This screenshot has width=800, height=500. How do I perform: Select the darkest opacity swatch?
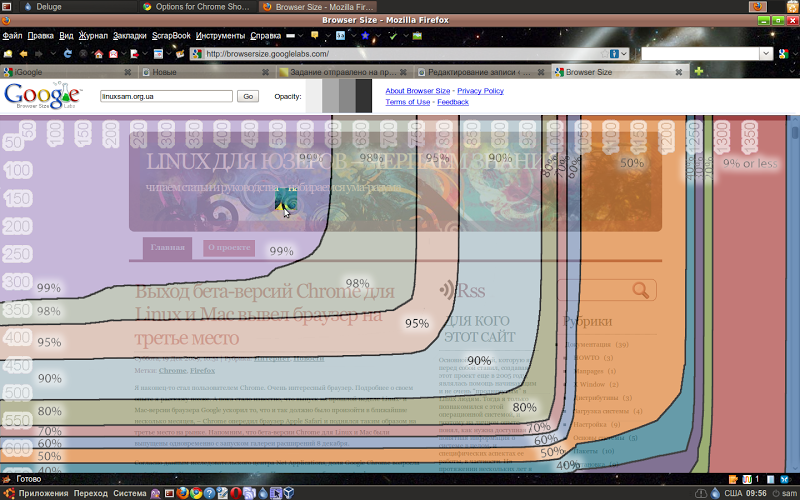(x=364, y=96)
